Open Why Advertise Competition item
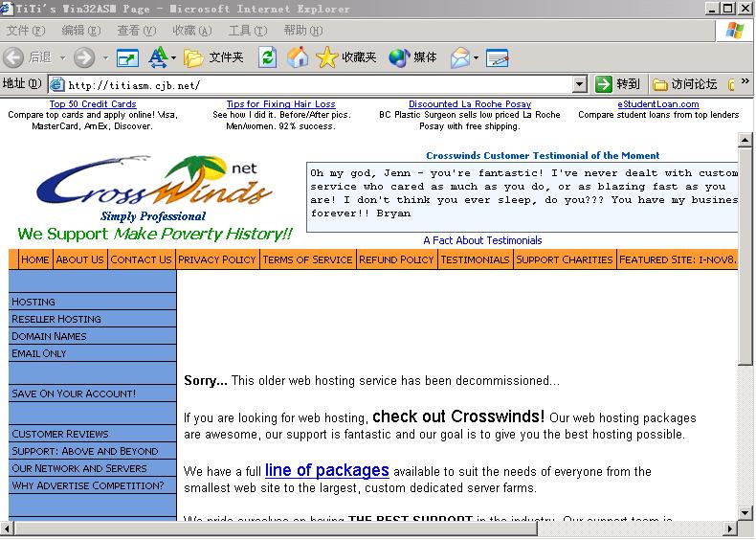 tap(92, 485)
